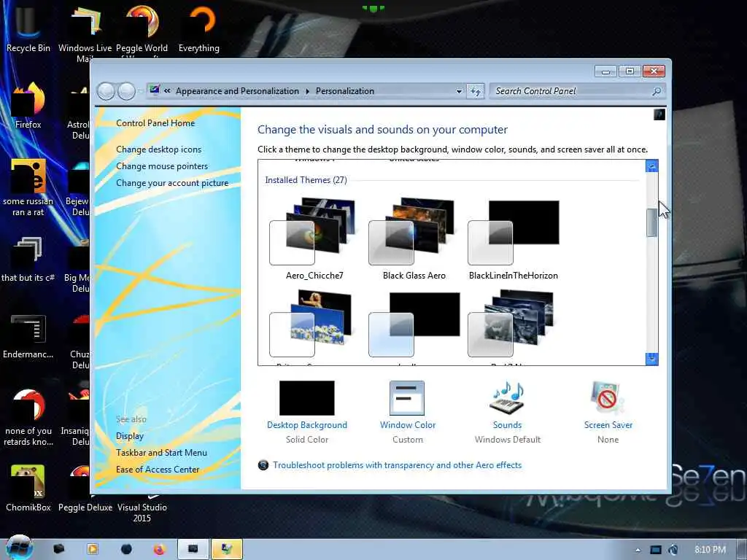
Task: Open the Display link under See also
Action: tap(130, 436)
